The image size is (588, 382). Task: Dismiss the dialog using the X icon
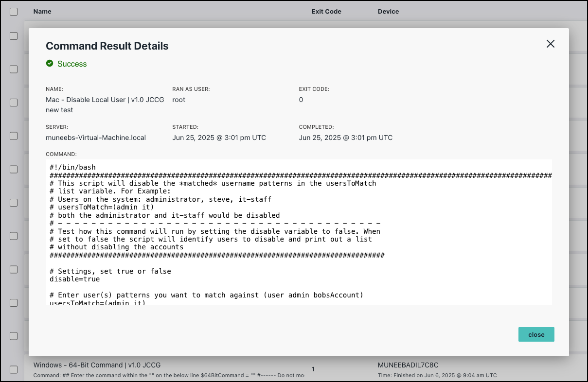pyautogui.click(x=550, y=44)
